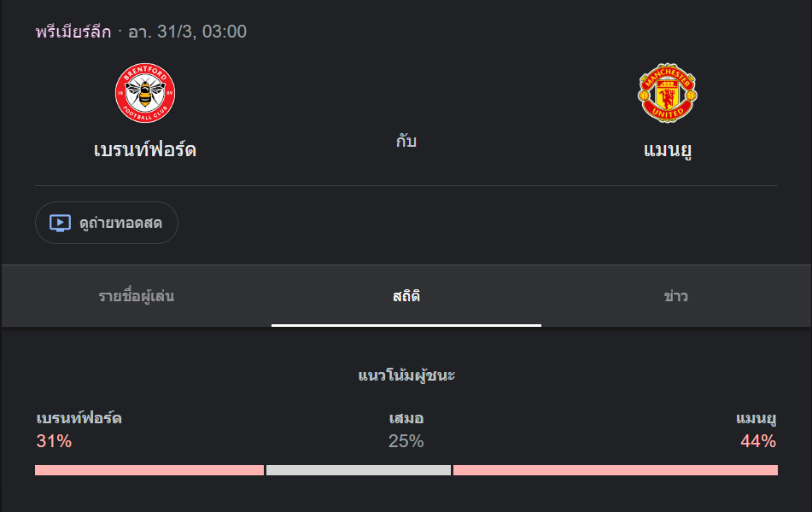
Task: Click the Man Utd win probability bar
Action: click(x=616, y=470)
